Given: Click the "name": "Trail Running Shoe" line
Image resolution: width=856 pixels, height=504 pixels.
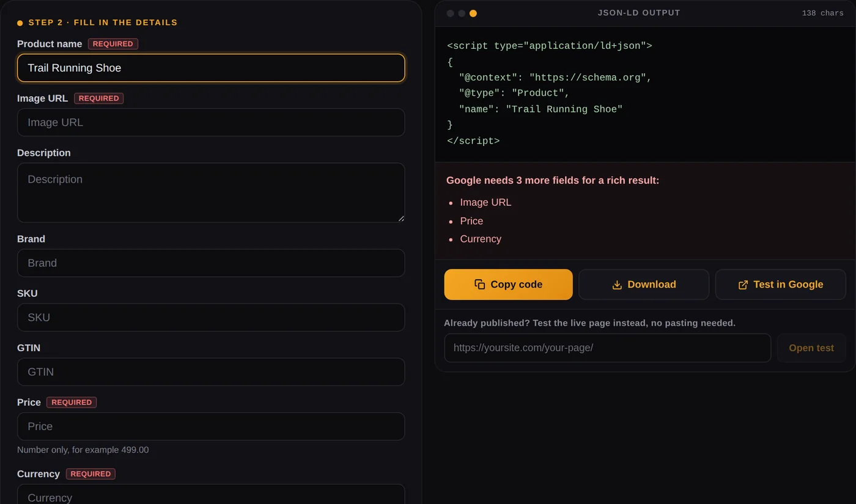Looking at the screenshot, I should coord(541,109).
